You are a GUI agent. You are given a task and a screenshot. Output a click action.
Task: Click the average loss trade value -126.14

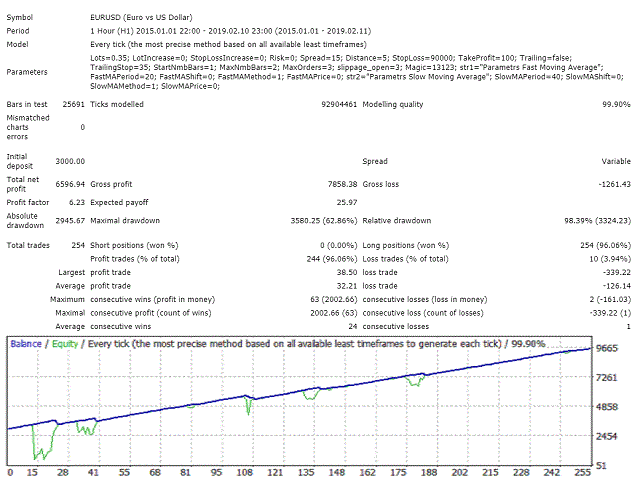point(617,286)
